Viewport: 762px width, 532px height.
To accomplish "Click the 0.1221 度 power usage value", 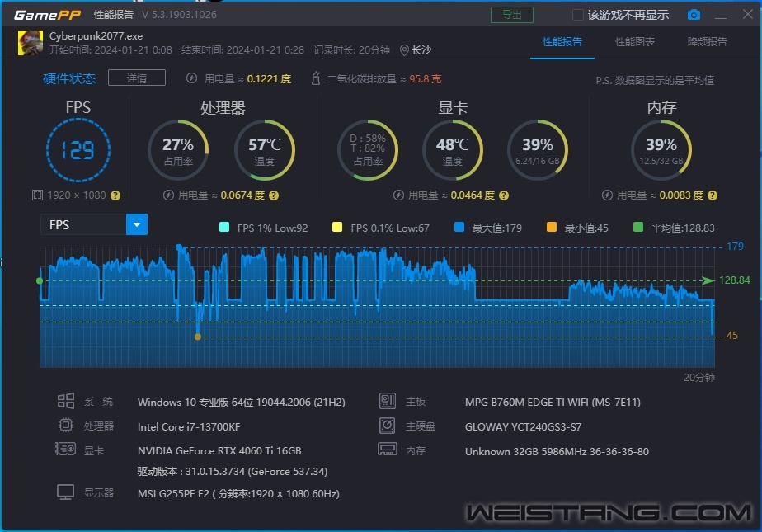I will (269, 78).
